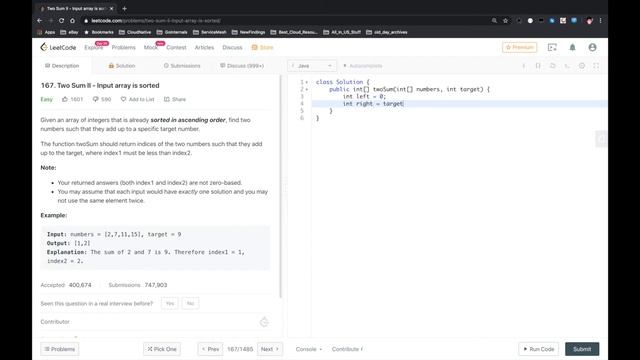The image size is (640, 360).
Task: Click on code line 4 in the editor
Action: (459, 104)
